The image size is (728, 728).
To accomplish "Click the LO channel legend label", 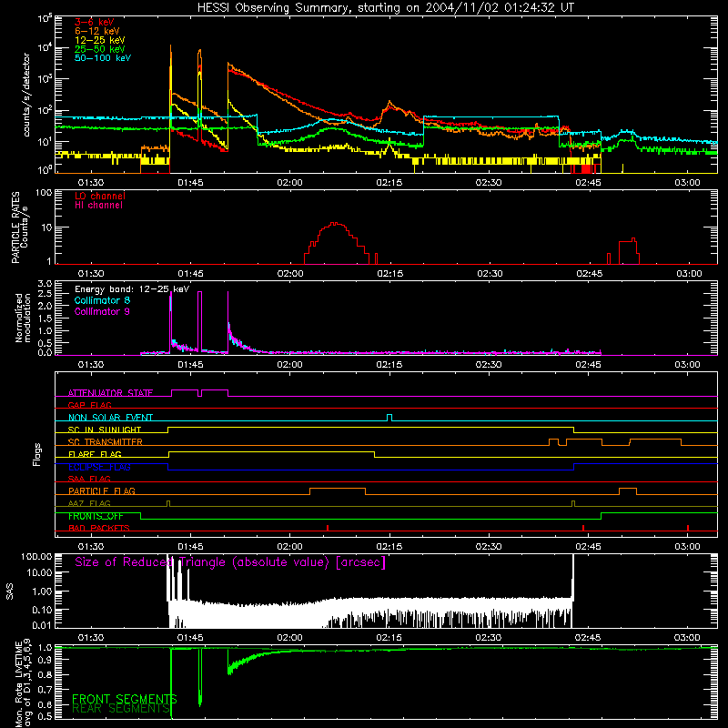I will pyautogui.click(x=100, y=196).
